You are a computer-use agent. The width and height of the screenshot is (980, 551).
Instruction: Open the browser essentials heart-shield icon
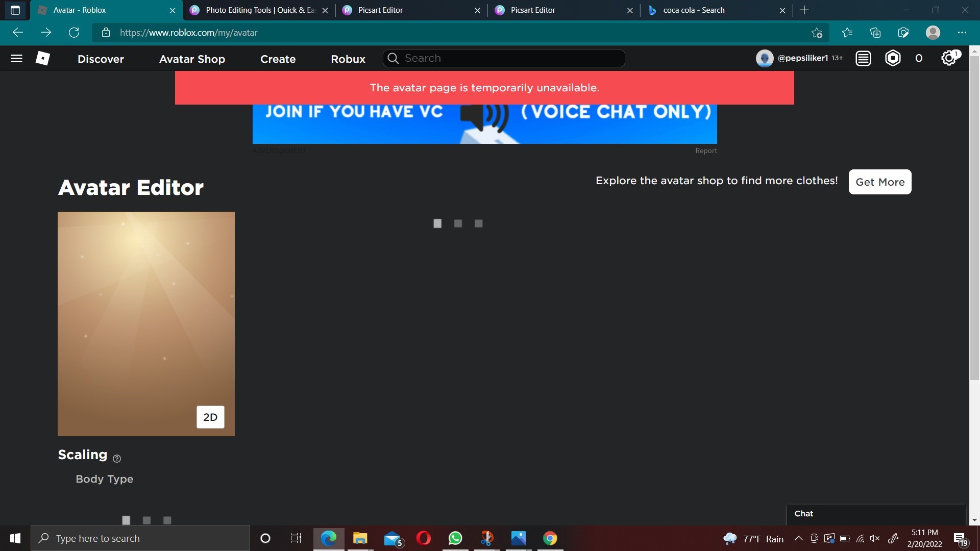coord(903,33)
